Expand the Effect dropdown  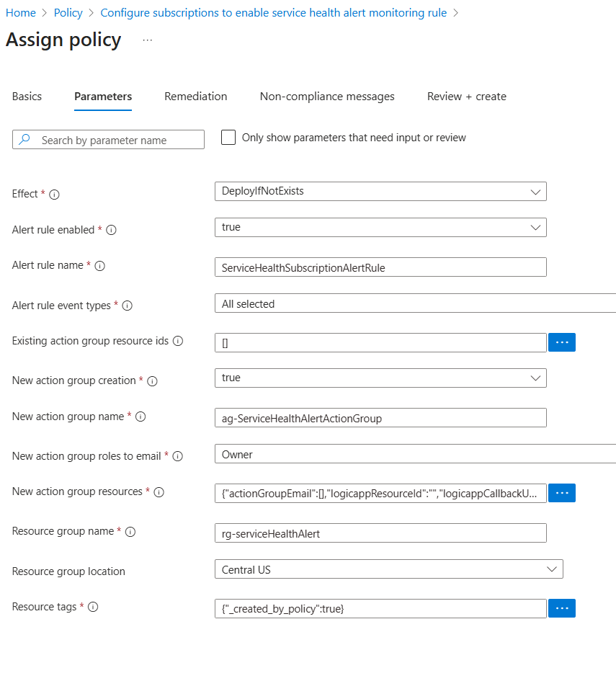click(x=380, y=192)
